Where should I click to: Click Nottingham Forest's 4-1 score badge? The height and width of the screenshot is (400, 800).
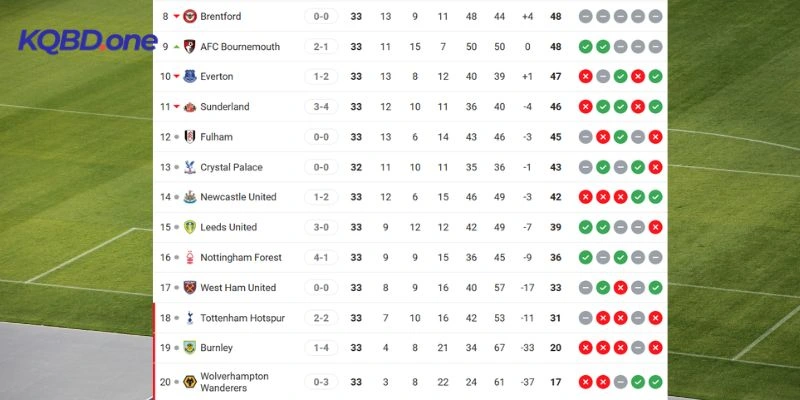point(321,258)
